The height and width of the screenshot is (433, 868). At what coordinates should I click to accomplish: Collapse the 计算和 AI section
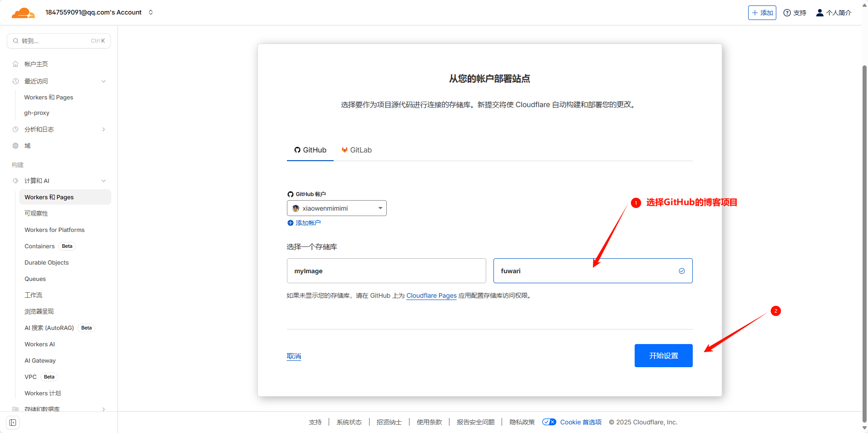pos(104,181)
